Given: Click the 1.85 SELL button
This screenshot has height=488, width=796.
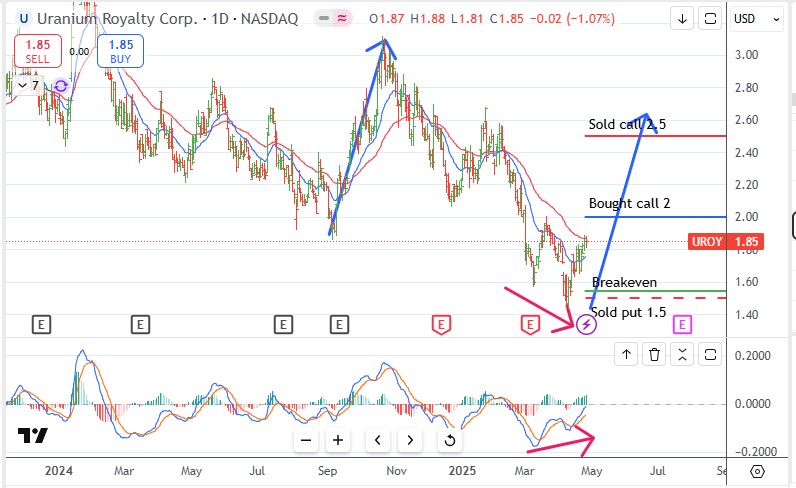Looking at the screenshot, I should coord(38,51).
